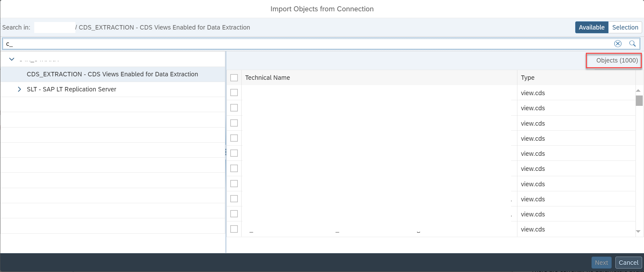The image size is (644, 272).
Task: Click the Objects (1000) count label
Action: [x=617, y=60]
